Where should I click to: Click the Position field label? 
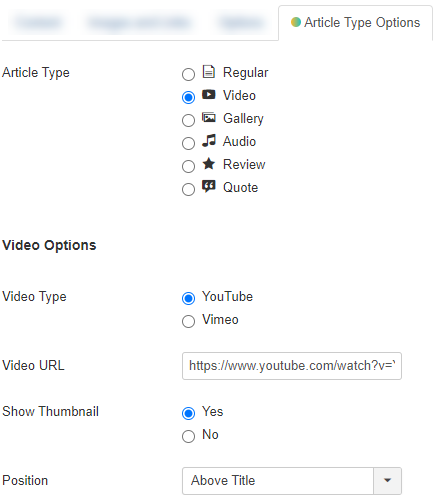pos(25,481)
